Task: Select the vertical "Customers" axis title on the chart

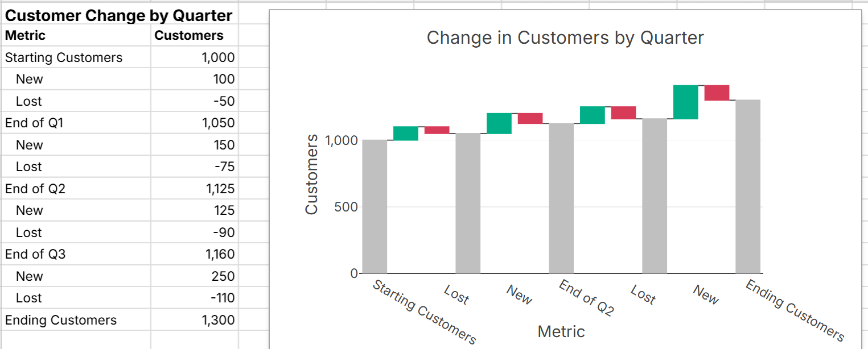Action: (311, 174)
